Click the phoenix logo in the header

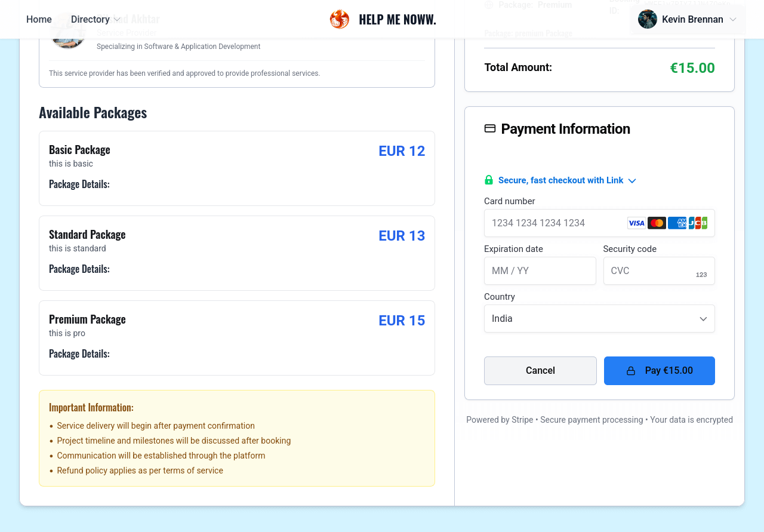pos(339,19)
